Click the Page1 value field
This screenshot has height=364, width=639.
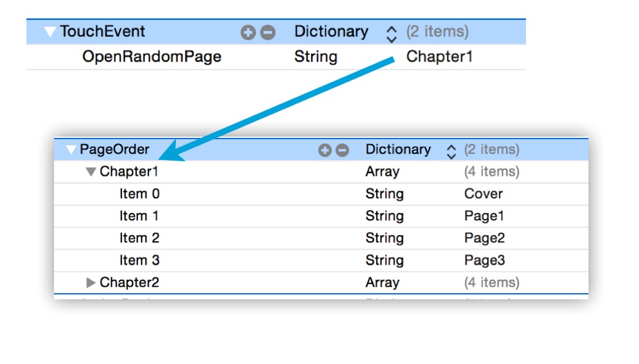pyautogui.click(x=484, y=216)
